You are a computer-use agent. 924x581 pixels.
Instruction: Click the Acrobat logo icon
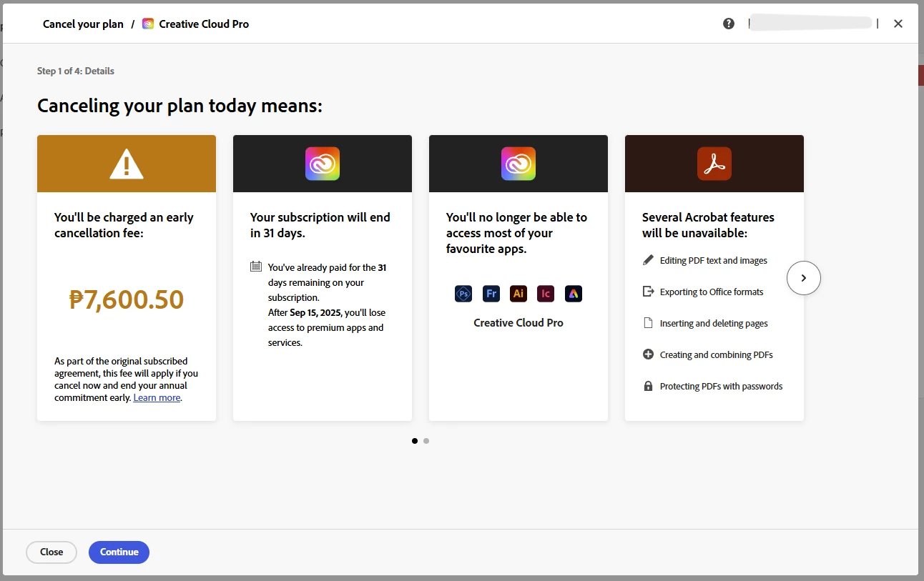[714, 164]
